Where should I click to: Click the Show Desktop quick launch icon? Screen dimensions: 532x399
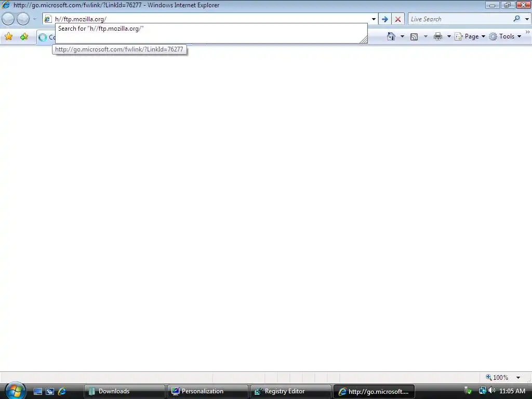(x=37, y=391)
